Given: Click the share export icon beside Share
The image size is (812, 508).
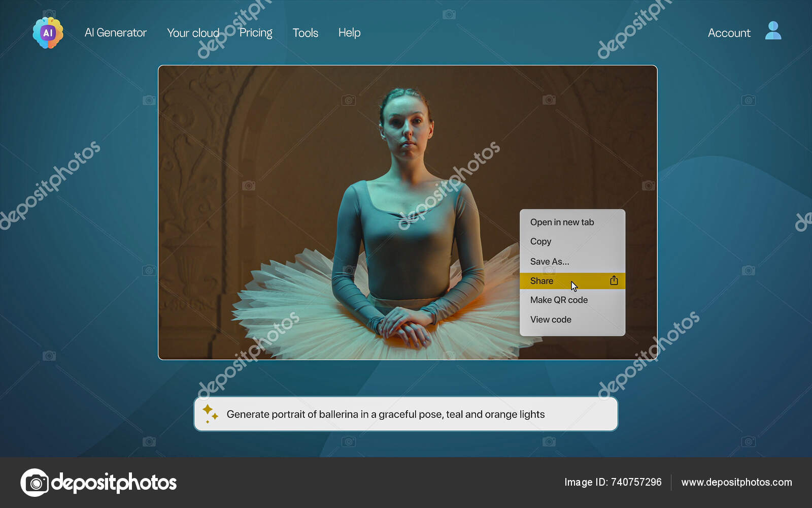Looking at the screenshot, I should (x=614, y=280).
